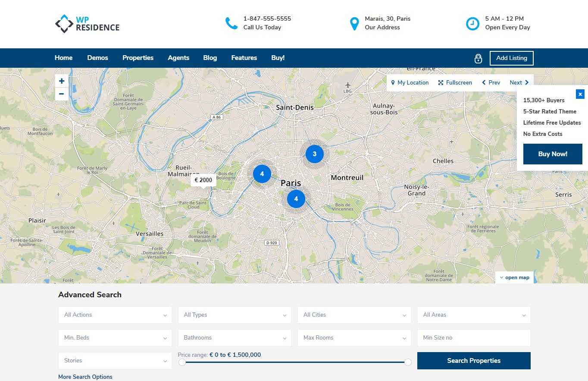Viewport: 588px width, 381px height.
Task: Click the open map toggle
Action: (514, 277)
